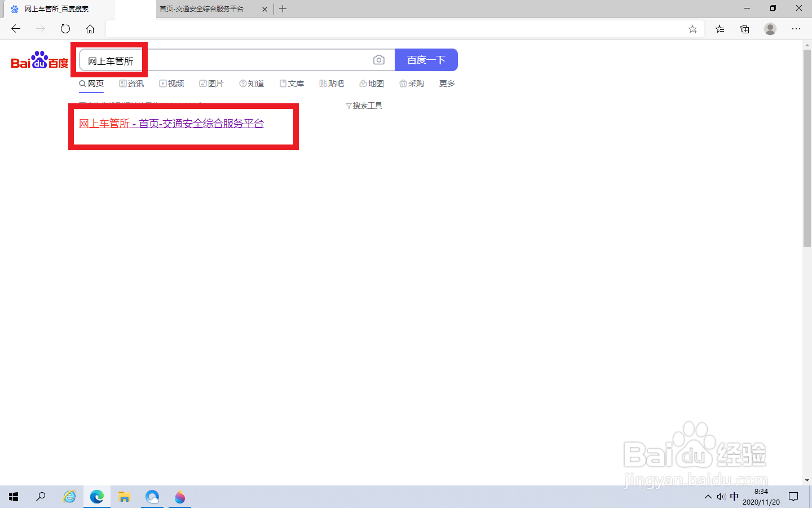Image resolution: width=812 pixels, height=508 pixels.
Task: Open the Collections icon in the toolbar
Action: pos(745,29)
